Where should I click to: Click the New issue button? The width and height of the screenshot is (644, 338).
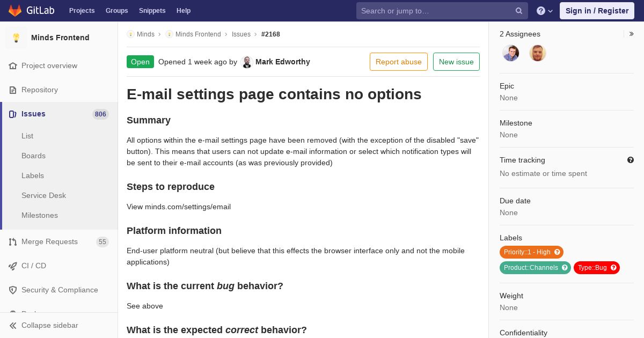[x=456, y=62]
